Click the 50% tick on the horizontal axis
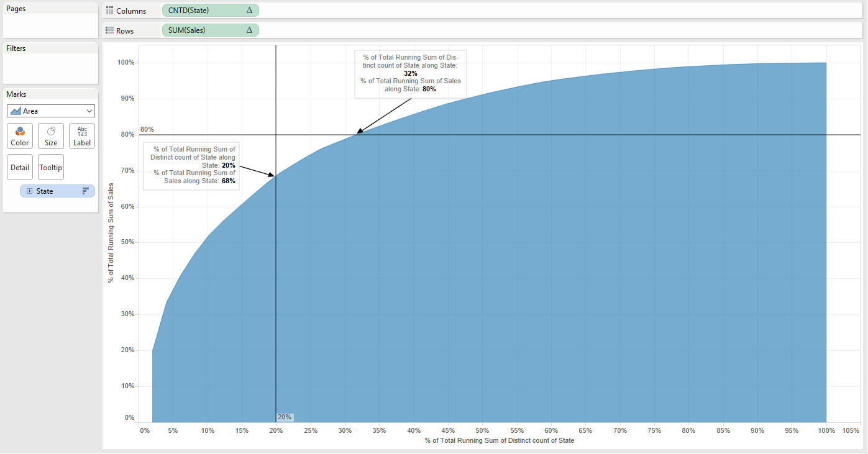The image size is (868, 454). coord(482,430)
